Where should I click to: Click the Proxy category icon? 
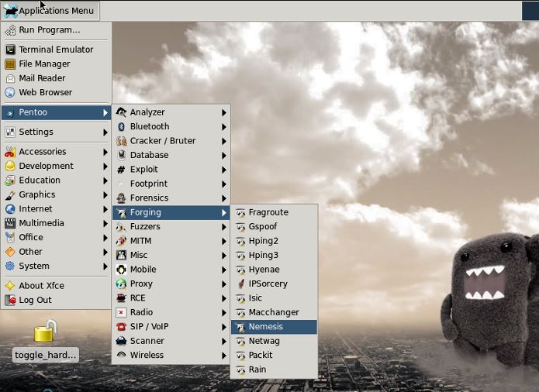point(121,284)
